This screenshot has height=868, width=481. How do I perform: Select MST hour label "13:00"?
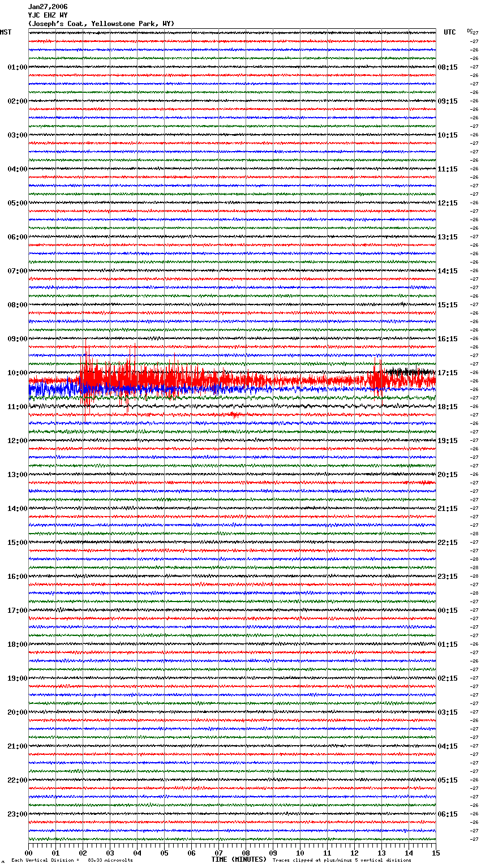[x=18, y=475]
